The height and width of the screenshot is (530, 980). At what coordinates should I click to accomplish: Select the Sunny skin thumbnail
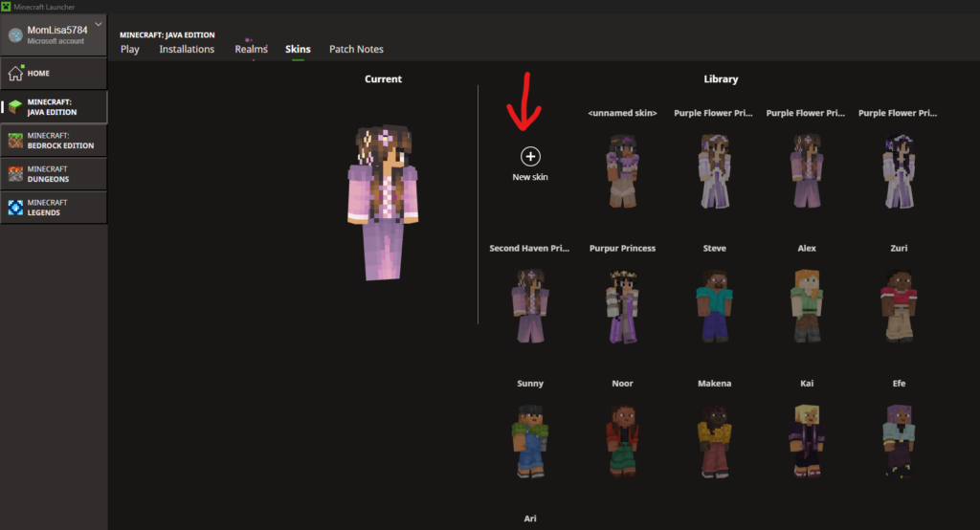529,440
